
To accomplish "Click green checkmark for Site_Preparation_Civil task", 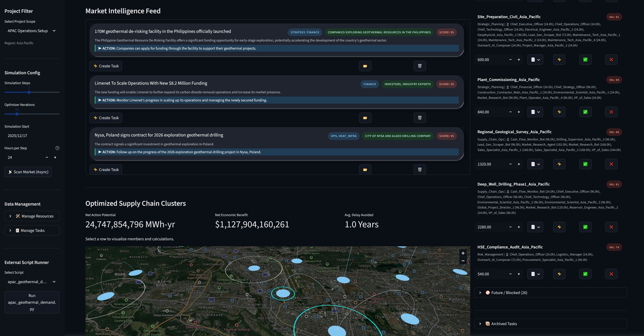I will [x=585, y=60].
